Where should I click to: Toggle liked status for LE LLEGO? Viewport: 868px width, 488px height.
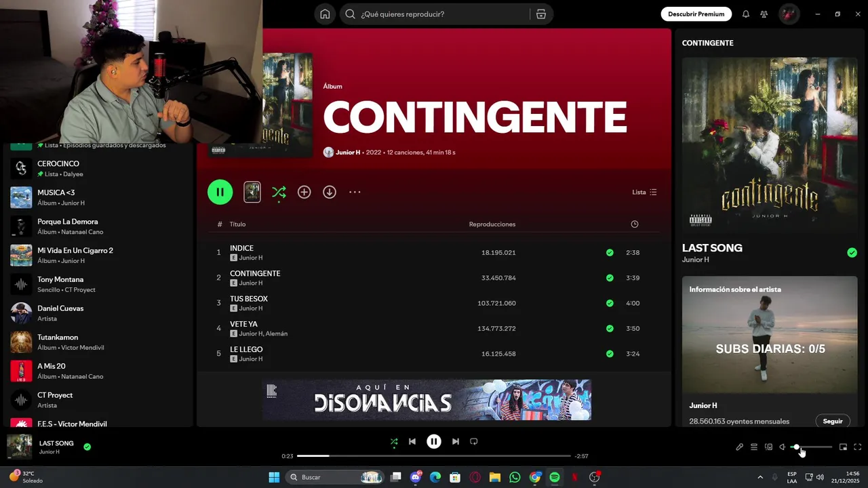pos(610,354)
